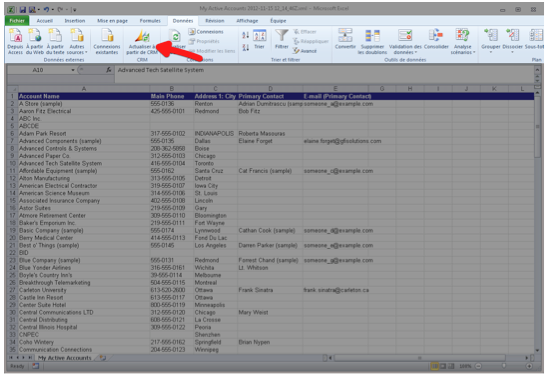The height and width of the screenshot is (377, 550).
Task: Open the Formules tab
Action: click(x=150, y=21)
